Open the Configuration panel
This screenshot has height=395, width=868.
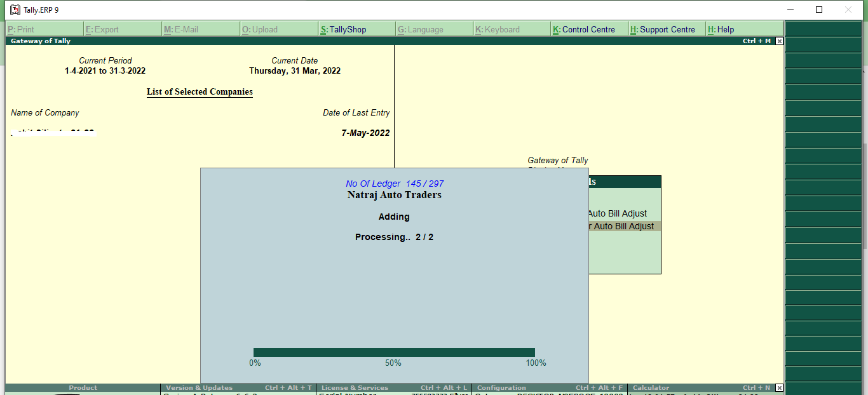pyautogui.click(x=502, y=387)
